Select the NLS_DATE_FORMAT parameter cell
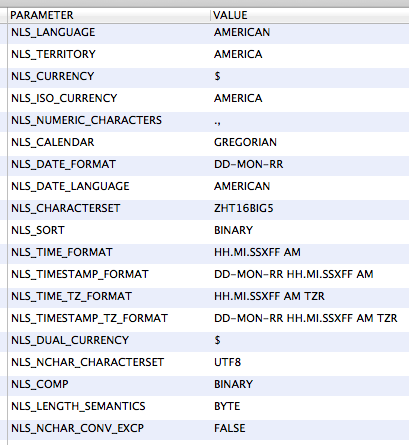 109,164
